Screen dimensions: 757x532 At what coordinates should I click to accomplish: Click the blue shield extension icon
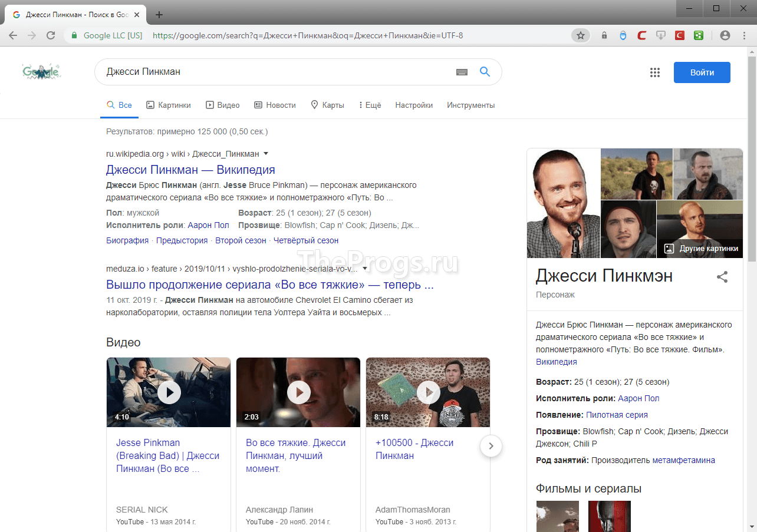coord(623,35)
